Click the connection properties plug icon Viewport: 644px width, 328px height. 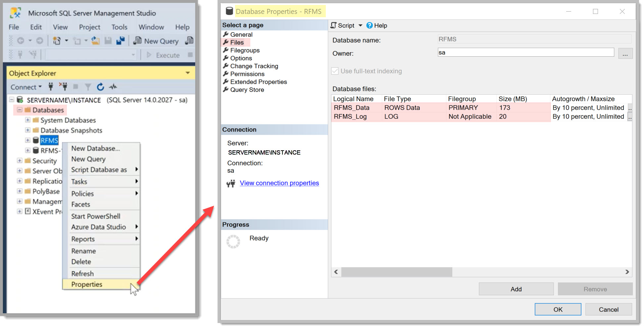tap(231, 183)
